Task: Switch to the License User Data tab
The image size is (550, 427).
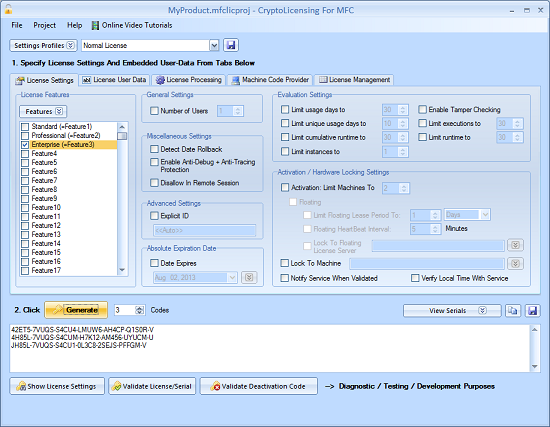Action: pos(114,80)
